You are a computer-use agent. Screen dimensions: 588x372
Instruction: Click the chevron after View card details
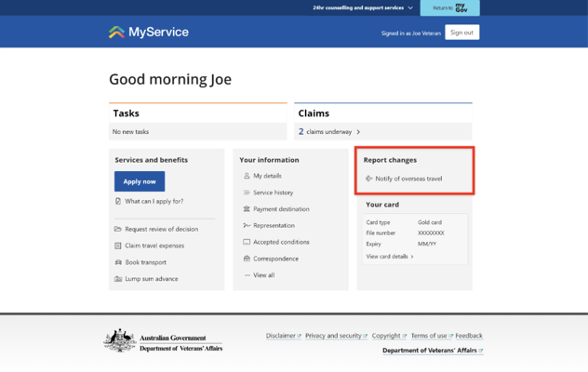click(x=412, y=257)
